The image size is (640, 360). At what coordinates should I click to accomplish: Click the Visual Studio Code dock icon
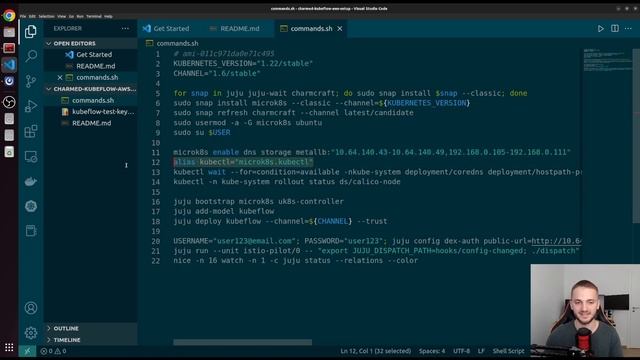point(9,64)
